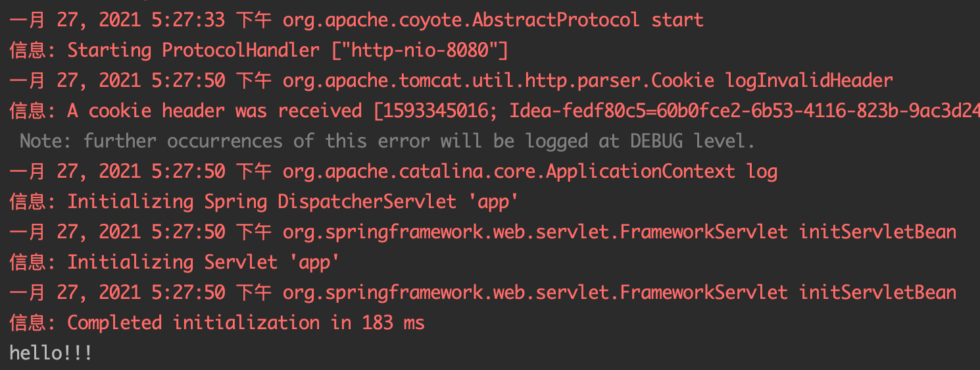980x370 pixels.
Task: Click the AbstractProtocol start log line
Action: (356, 20)
